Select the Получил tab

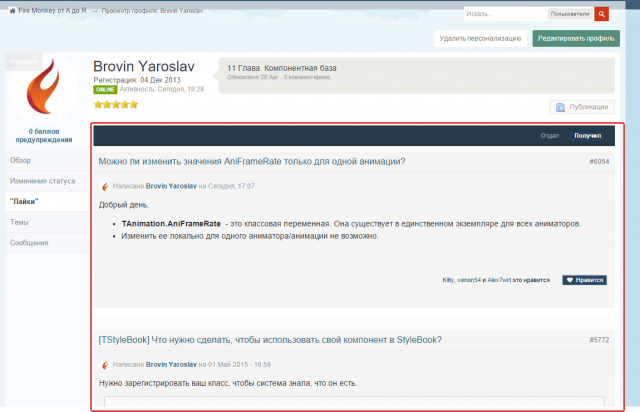587,136
